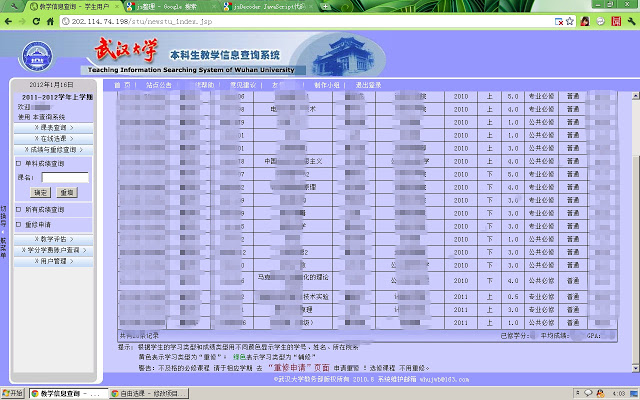This screenshot has height=400, width=640.
Task: Click the 课名 course name input field
Action: 65,177
